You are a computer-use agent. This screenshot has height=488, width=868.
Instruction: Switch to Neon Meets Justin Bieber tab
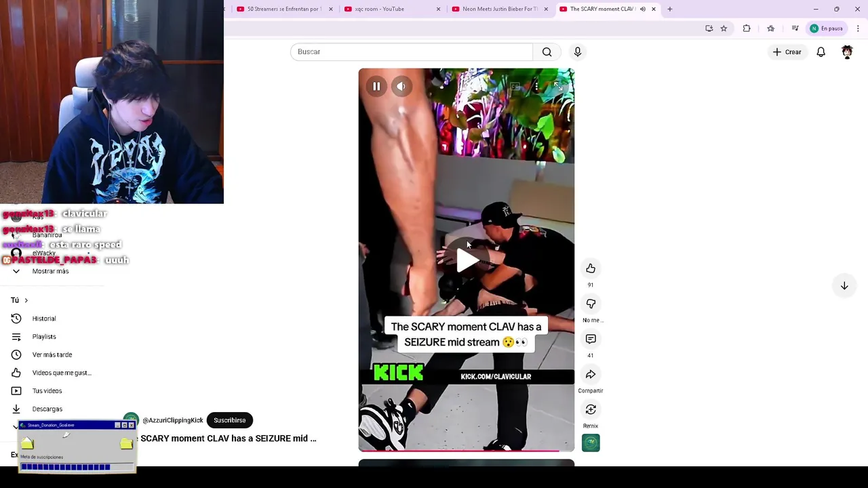coord(499,9)
